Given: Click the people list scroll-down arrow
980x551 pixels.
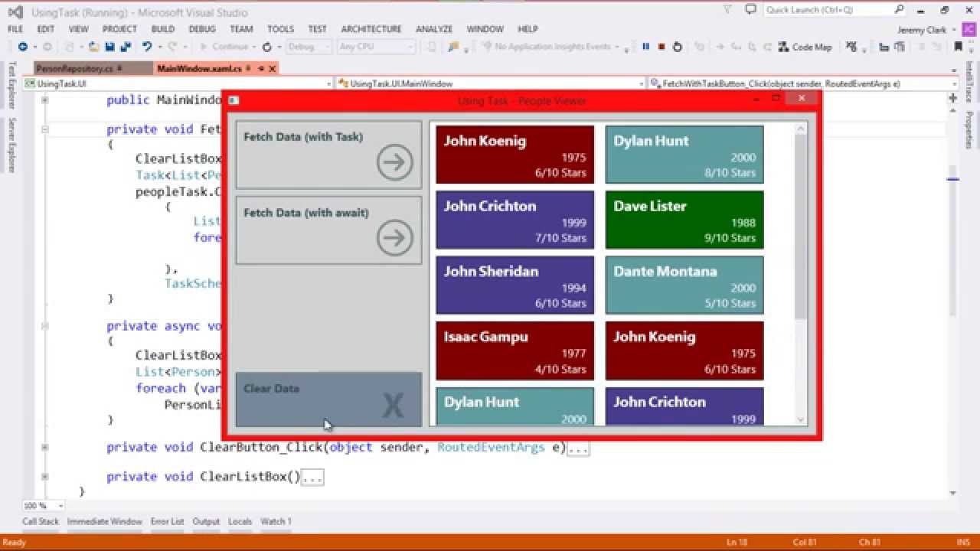Looking at the screenshot, I should tap(801, 419).
